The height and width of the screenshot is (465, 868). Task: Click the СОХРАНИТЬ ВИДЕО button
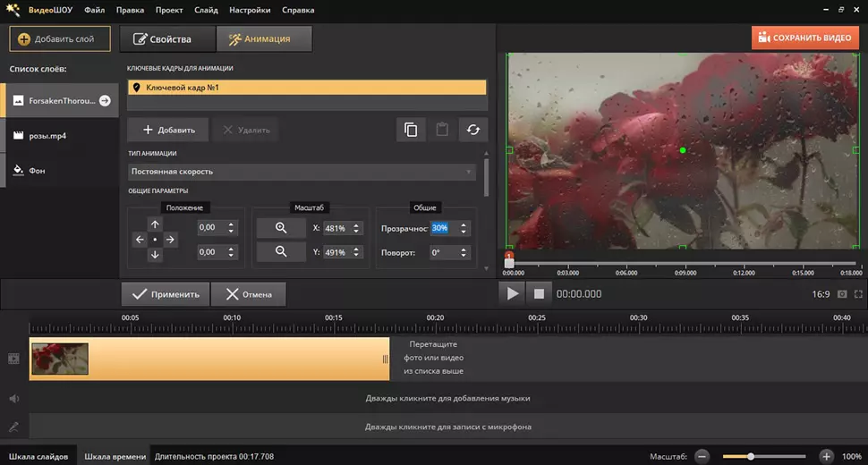coord(804,38)
